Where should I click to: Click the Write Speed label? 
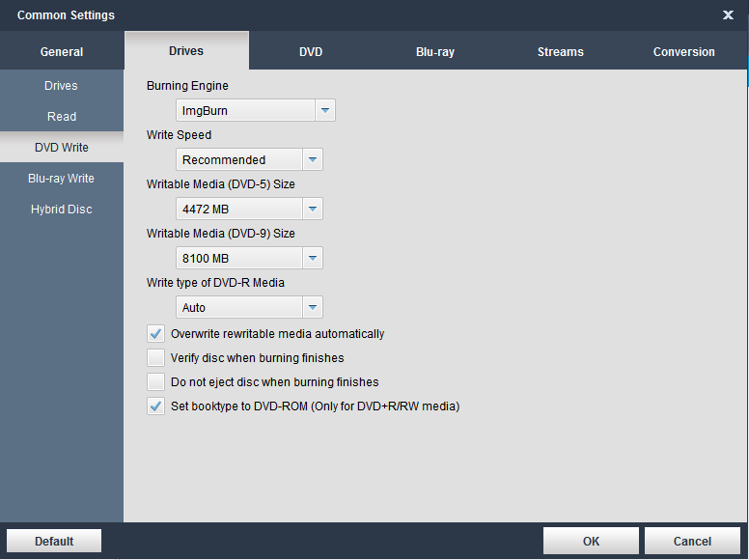[x=179, y=135]
